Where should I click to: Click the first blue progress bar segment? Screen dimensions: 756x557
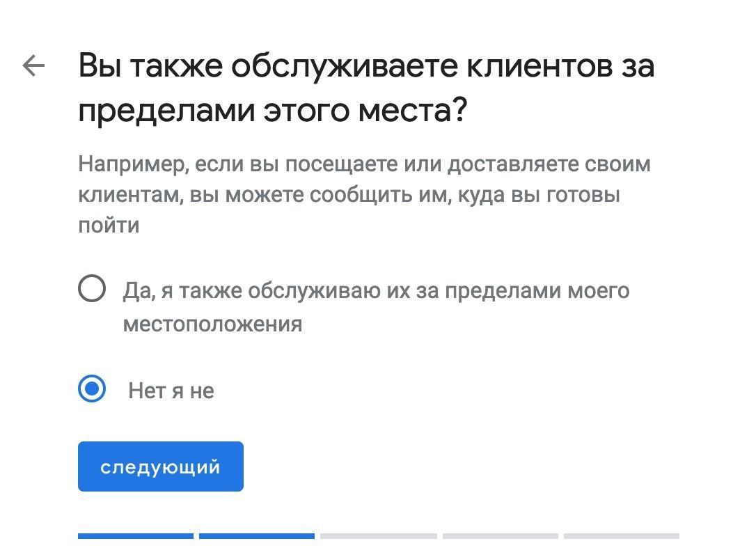[136, 536]
